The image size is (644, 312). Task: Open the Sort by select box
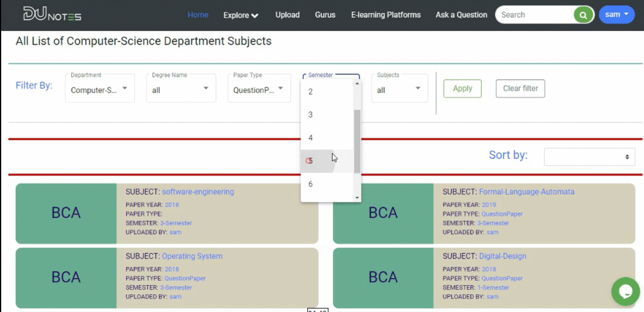coord(589,157)
